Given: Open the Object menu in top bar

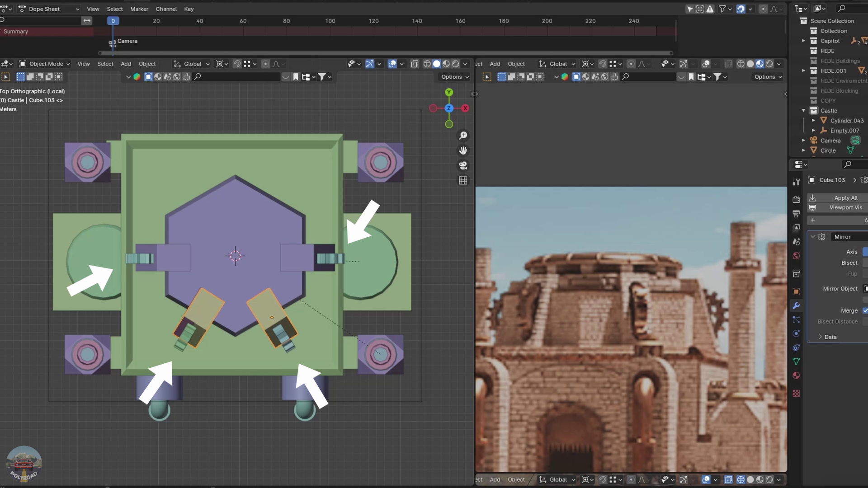Looking at the screenshot, I should (147, 64).
